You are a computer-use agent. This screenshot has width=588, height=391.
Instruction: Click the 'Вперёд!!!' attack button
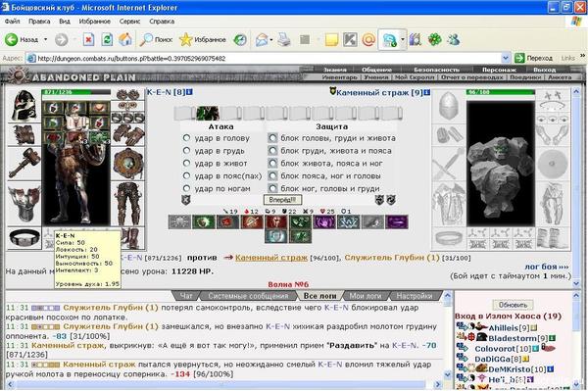pos(282,200)
